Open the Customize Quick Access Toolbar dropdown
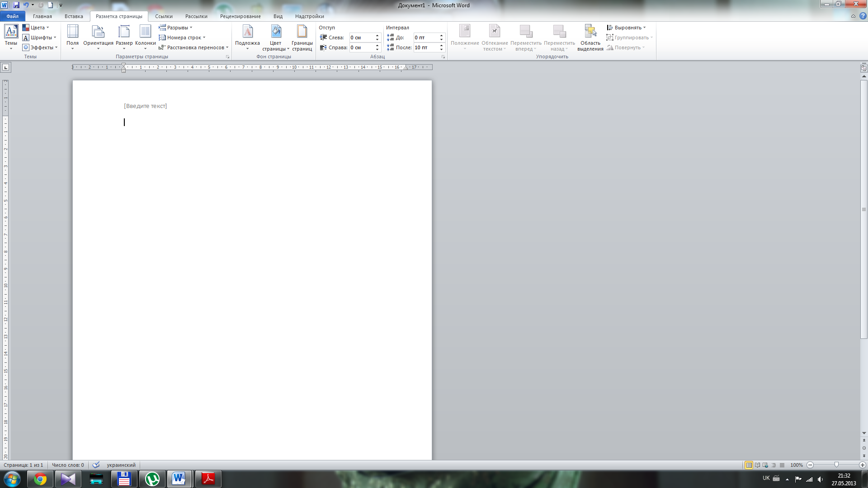The width and height of the screenshot is (868, 488). 61,5
